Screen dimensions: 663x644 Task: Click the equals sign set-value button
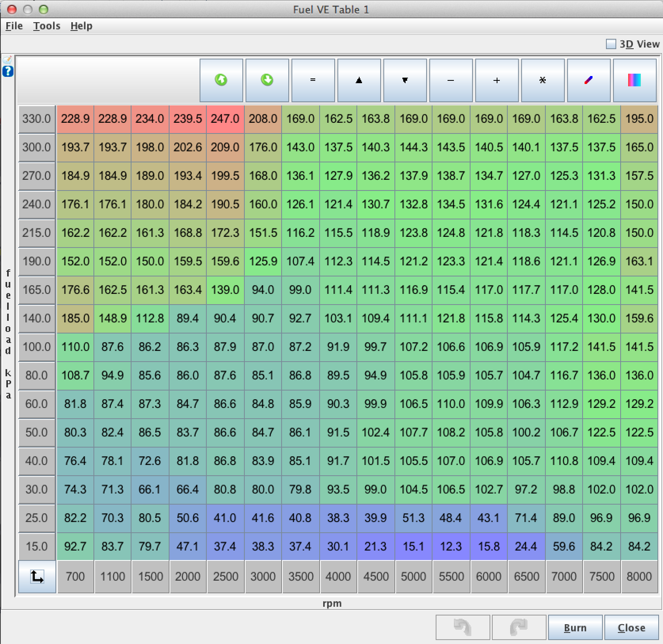tap(313, 80)
